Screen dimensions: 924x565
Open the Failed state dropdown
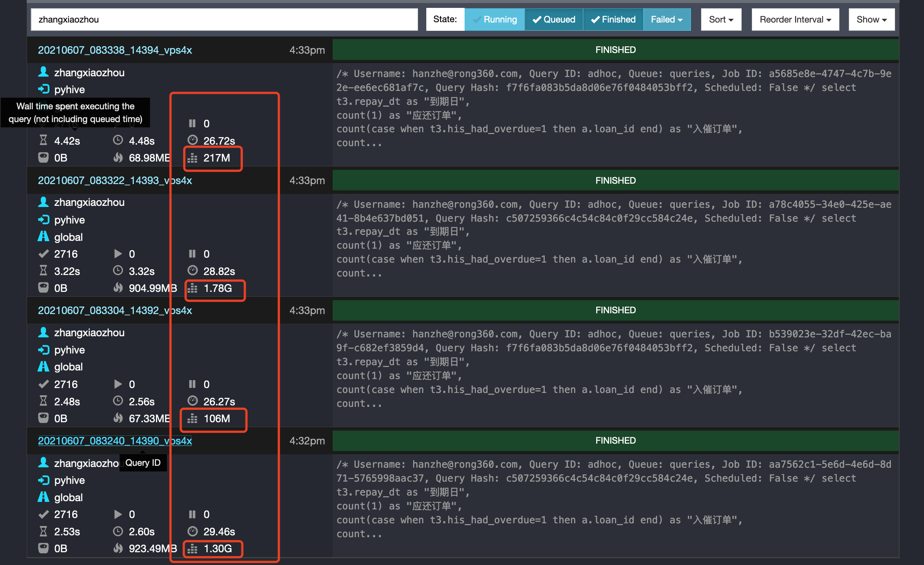point(666,20)
